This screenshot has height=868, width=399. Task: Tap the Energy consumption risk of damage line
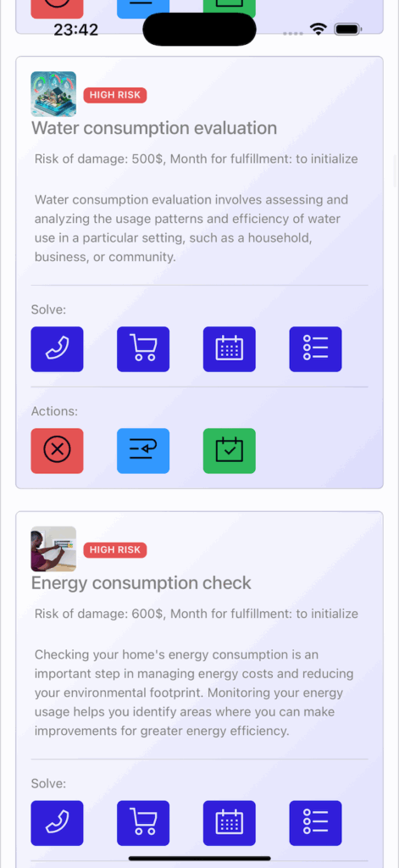[196, 614]
